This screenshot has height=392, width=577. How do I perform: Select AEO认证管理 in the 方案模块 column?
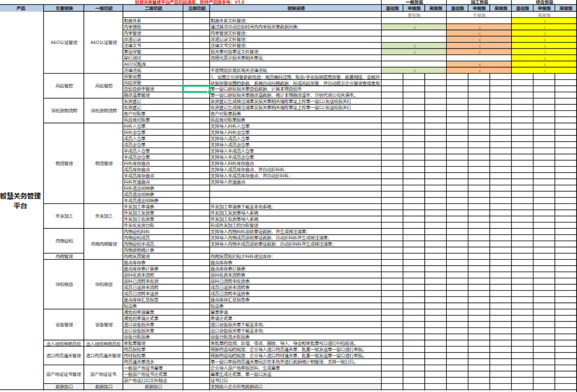click(64, 43)
